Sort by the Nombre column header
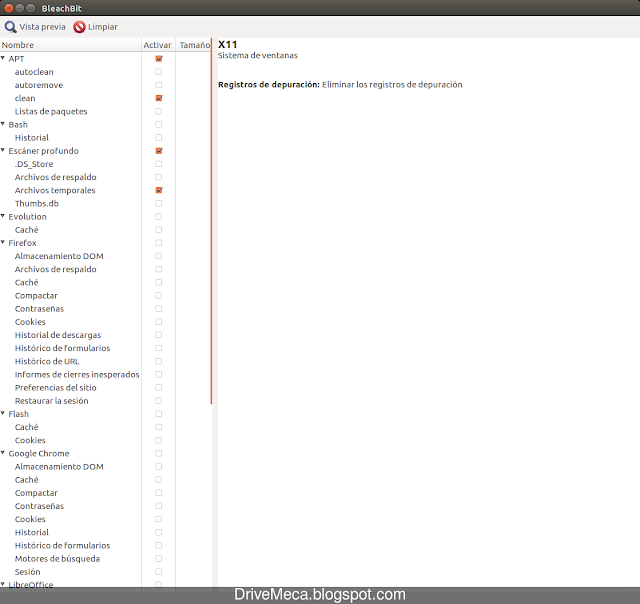Image resolution: width=640 pixels, height=604 pixels. coord(71,45)
